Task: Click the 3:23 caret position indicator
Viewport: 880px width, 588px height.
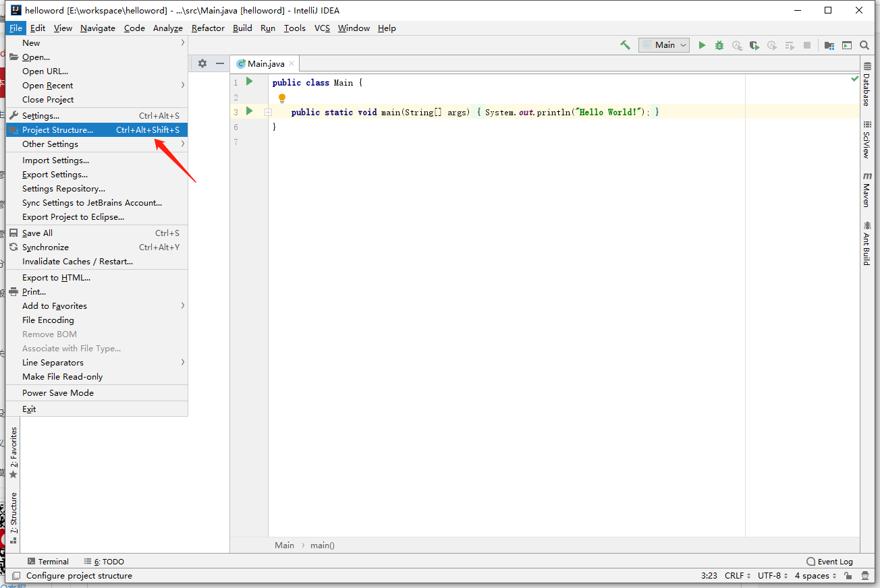Action: point(709,576)
